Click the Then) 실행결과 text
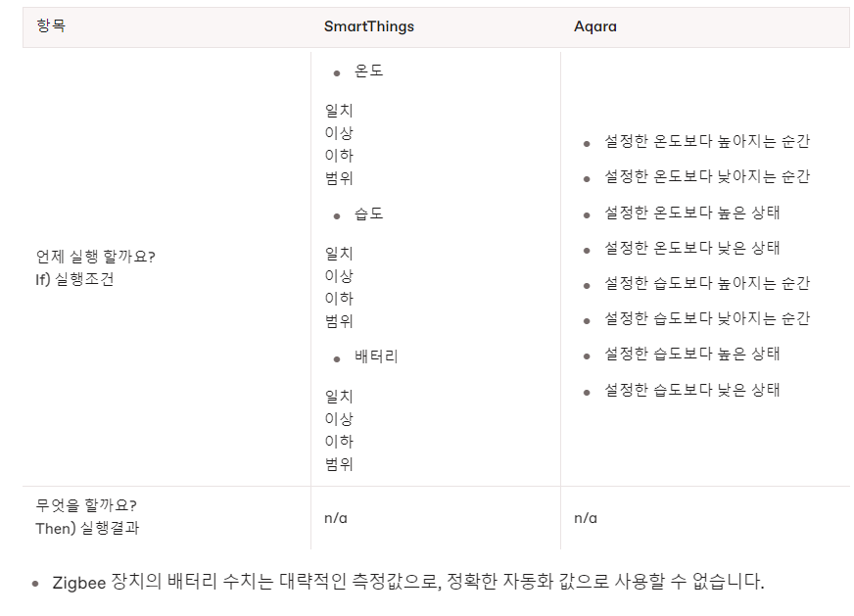This screenshot has width=854, height=616. 87,528
